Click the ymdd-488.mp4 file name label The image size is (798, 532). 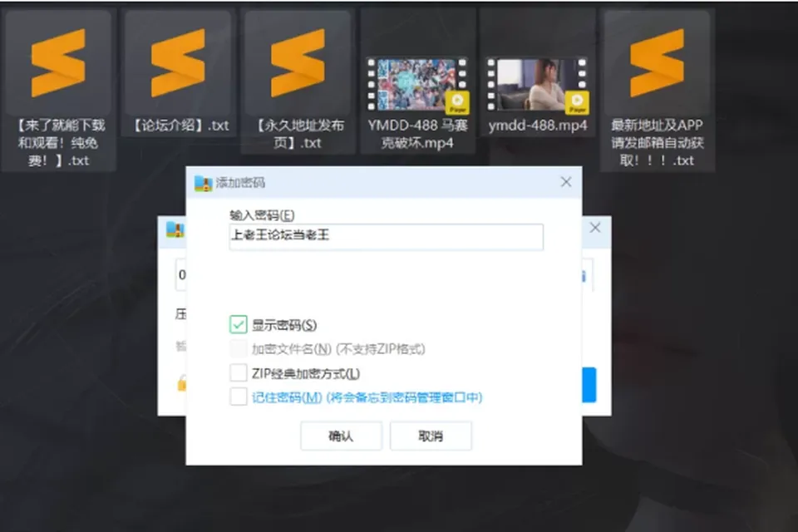[538, 126]
